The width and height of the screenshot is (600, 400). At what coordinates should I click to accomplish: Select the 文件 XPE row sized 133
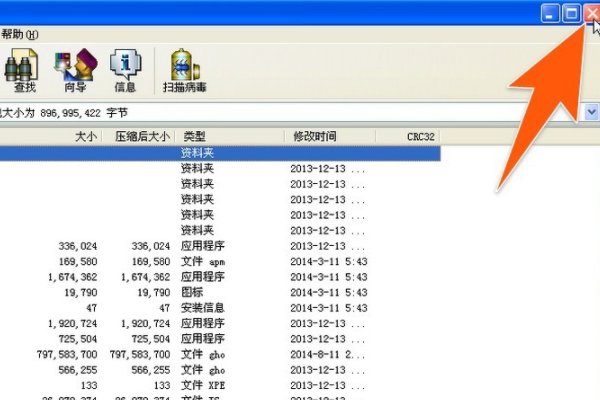(220, 385)
